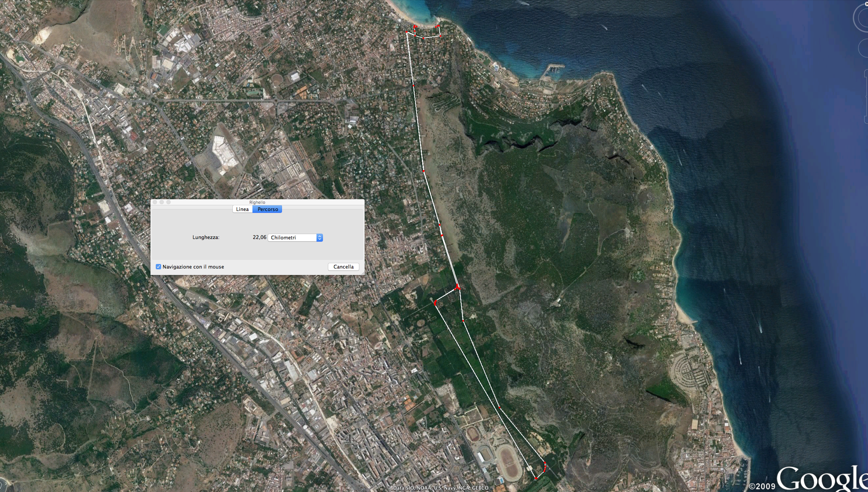Select the Percorso tab

coord(267,209)
